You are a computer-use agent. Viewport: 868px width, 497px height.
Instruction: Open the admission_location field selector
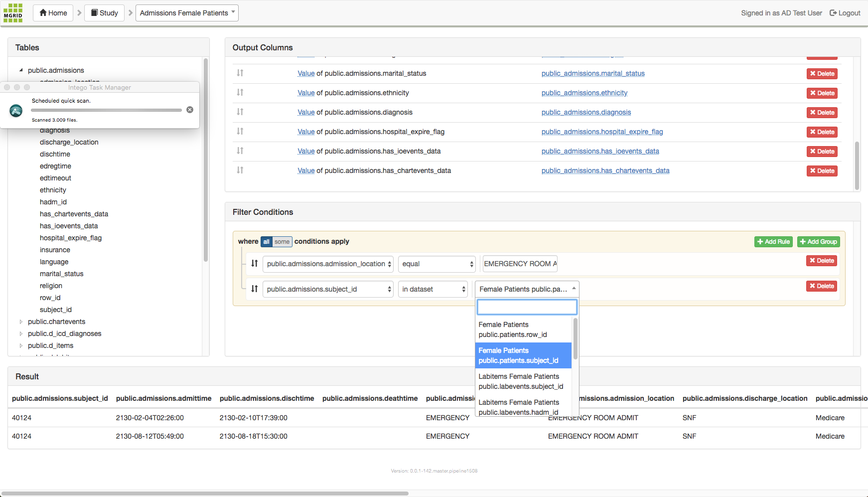[x=328, y=264]
